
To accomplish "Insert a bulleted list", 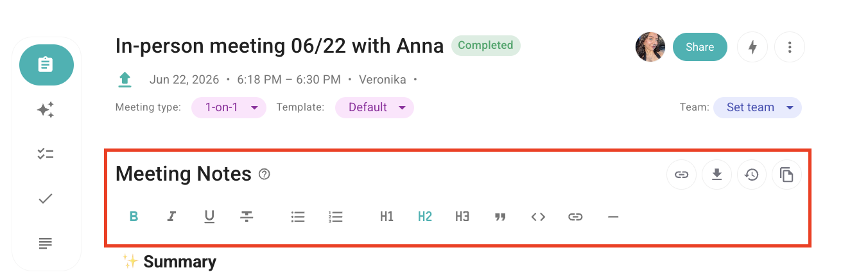I will point(297,217).
